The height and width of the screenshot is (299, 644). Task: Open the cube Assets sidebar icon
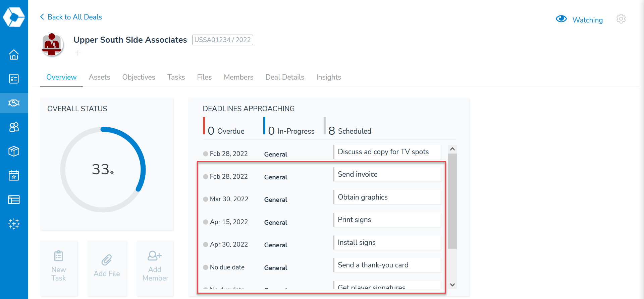[14, 151]
